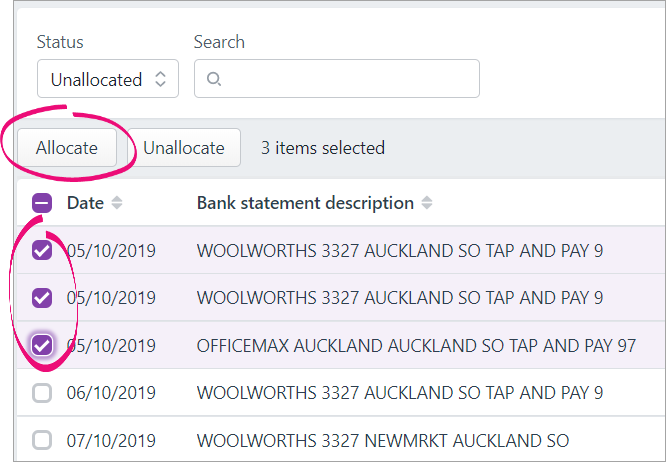
Task: Click the 06/10/2019 date cell
Action: pyautogui.click(x=111, y=394)
